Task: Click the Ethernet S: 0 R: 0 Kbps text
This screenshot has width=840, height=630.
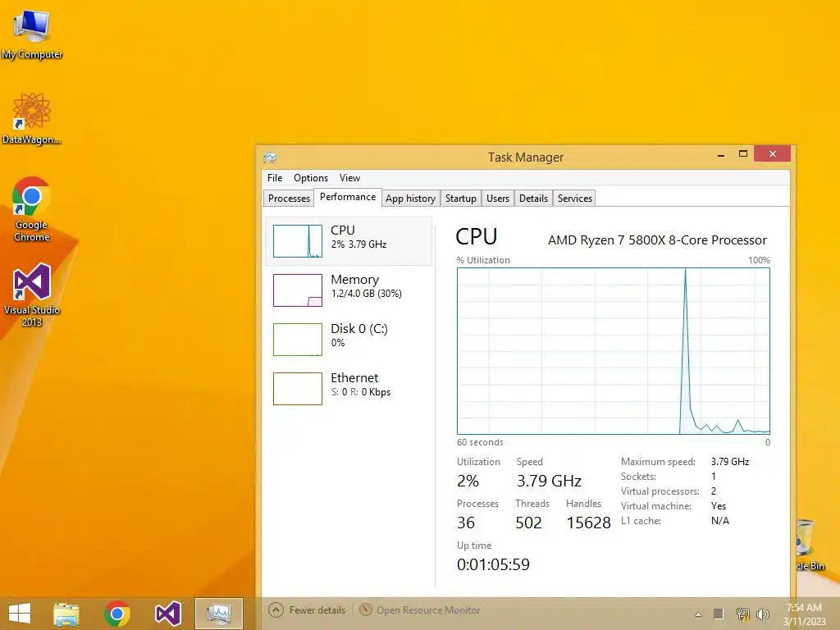Action: [x=361, y=392]
